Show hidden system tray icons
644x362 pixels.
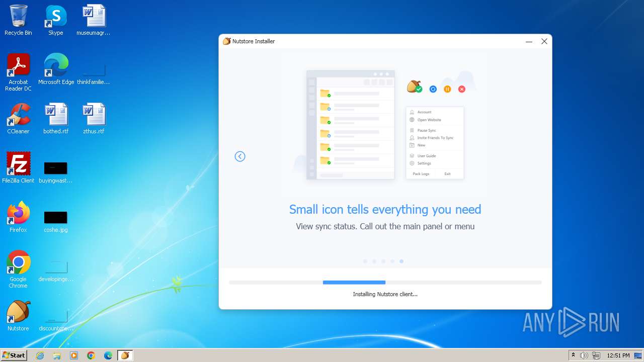(573, 355)
